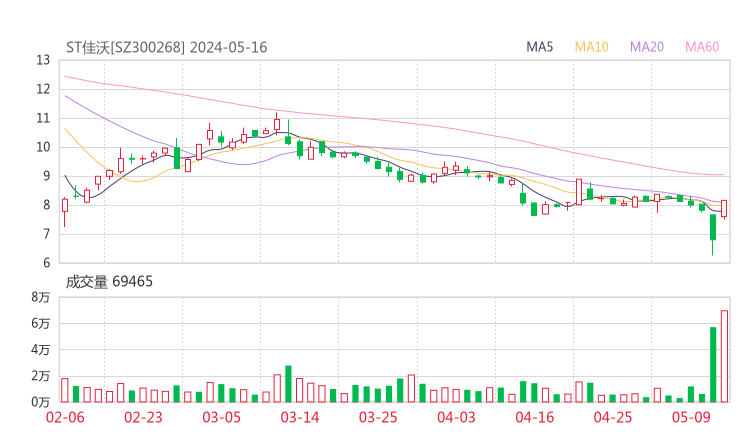This screenshot has width=740, height=440.
Task: Select the long green candlestick dropping below 7
Action: (x=713, y=235)
